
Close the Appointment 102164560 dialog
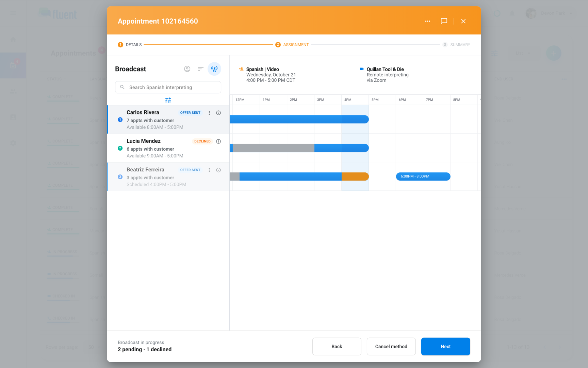pyautogui.click(x=463, y=21)
